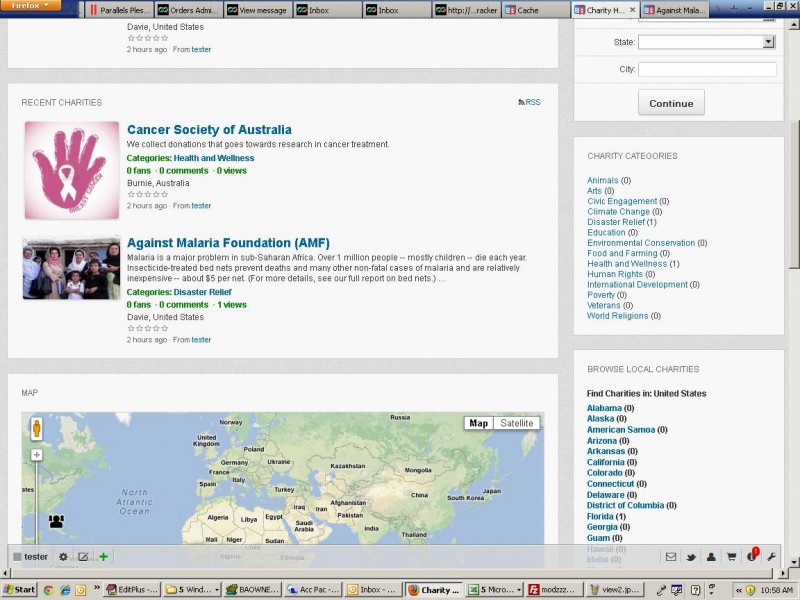Switch to the Against Mala... tab
Screen dimensions: 800x600
(675, 10)
